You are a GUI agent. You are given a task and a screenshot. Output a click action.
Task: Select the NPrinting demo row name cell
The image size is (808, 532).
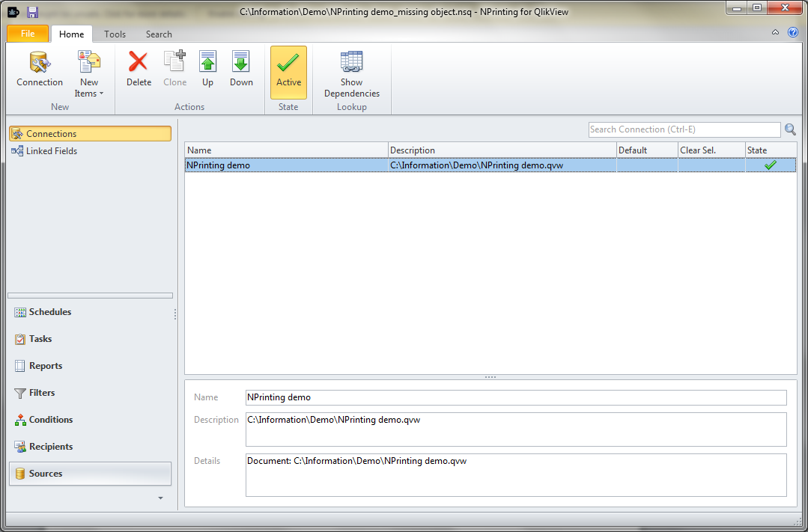(286, 165)
